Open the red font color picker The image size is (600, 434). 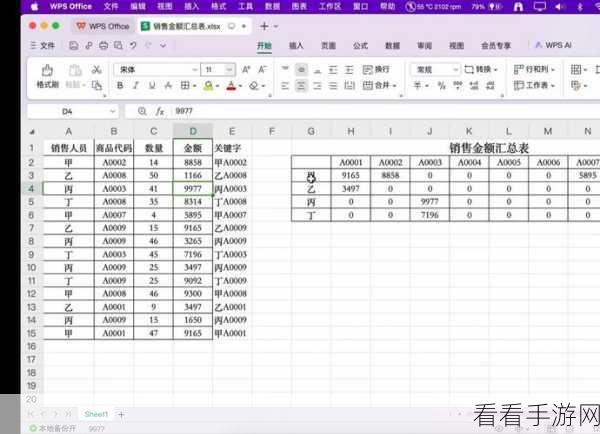click(x=231, y=86)
